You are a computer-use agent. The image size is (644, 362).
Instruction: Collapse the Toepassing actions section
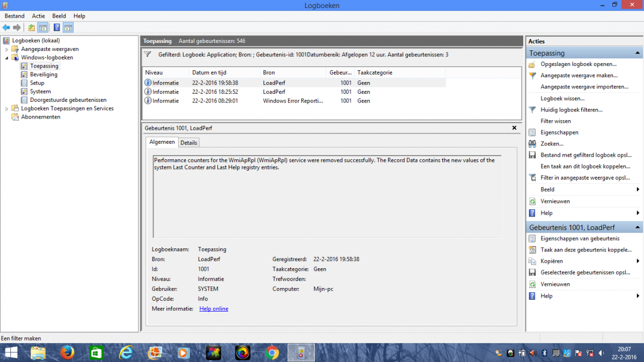click(637, 53)
